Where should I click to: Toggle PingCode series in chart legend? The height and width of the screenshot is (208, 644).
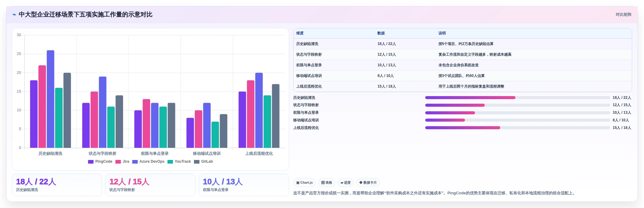tap(100, 161)
